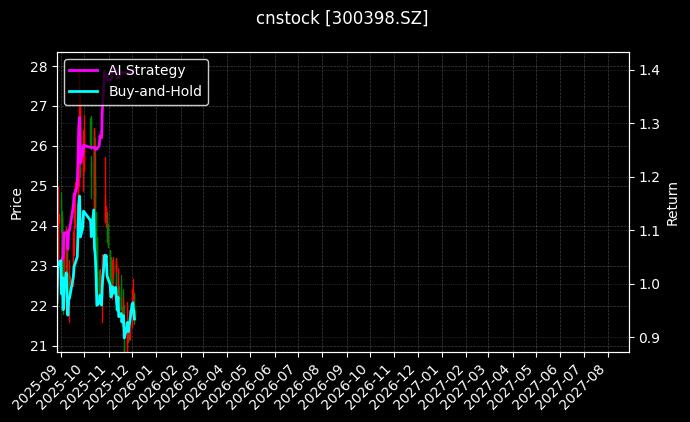Click the 25 price tick label
Screen dimensions: 690x422
[x=38, y=186]
